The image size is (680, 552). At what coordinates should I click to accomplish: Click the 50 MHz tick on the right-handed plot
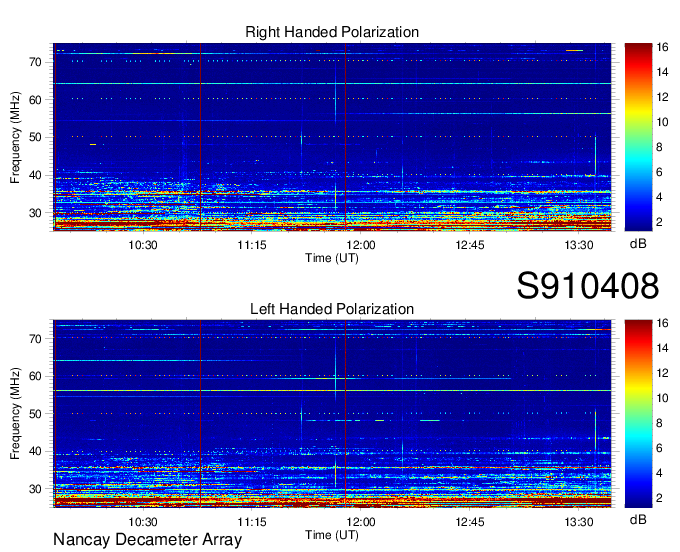point(36,137)
